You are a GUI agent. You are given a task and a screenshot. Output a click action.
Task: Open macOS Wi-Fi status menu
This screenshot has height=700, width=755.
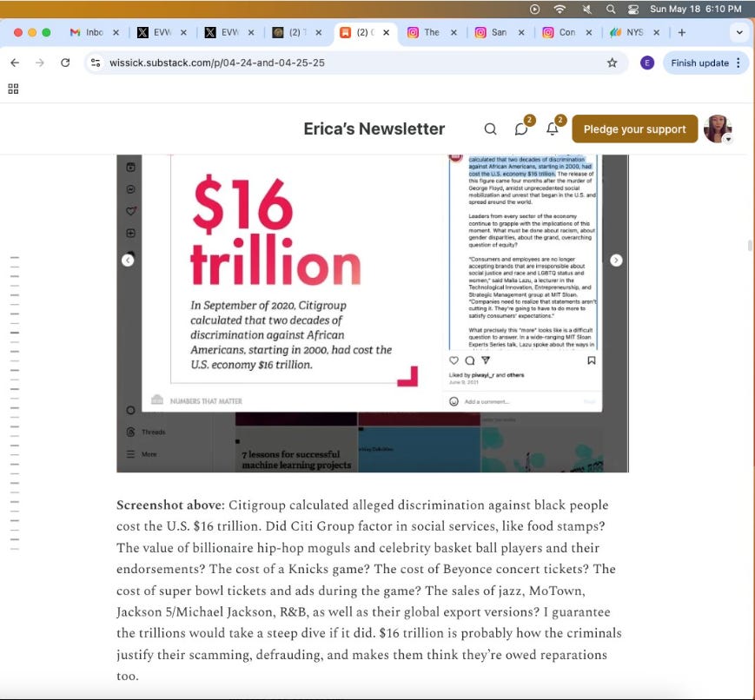click(x=560, y=9)
